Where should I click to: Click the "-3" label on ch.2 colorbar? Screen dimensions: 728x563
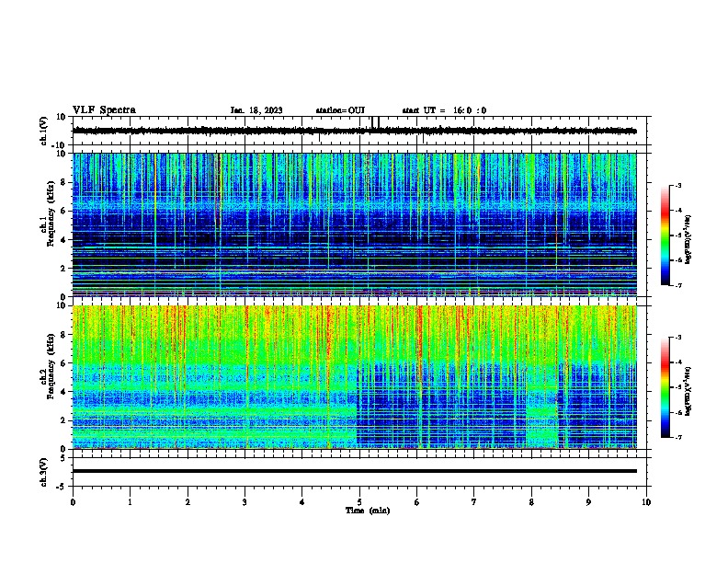tap(677, 338)
